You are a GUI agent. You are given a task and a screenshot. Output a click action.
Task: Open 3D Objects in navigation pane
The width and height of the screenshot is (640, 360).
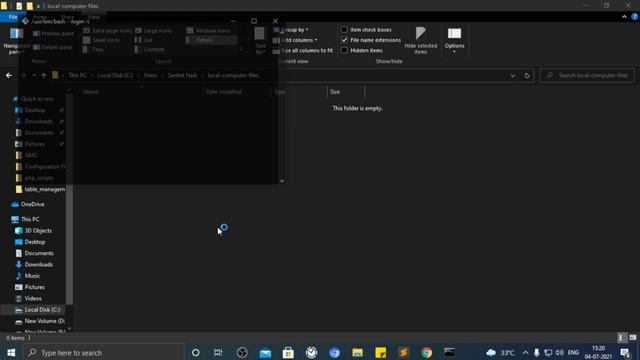coord(33,231)
